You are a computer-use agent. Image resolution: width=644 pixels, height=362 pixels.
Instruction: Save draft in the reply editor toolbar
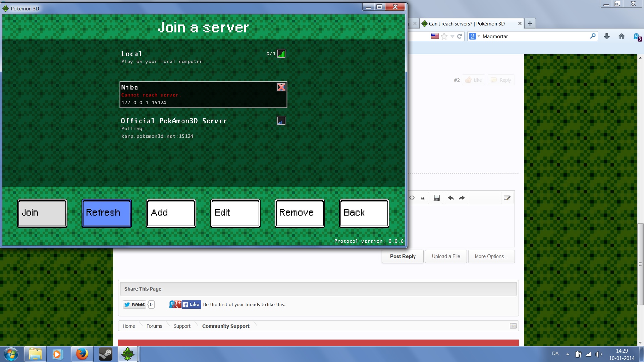pos(436,198)
